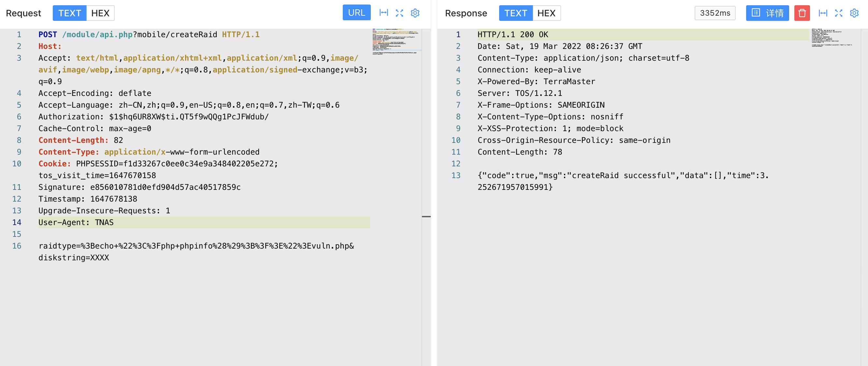Click the Response panel word-wrap icon
868x366 pixels.
click(x=823, y=13)
